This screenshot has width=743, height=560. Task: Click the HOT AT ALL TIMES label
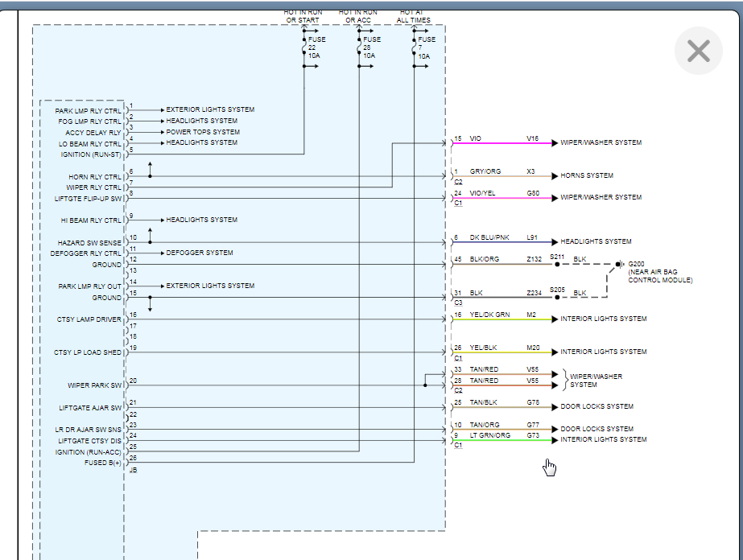(413, 16)
